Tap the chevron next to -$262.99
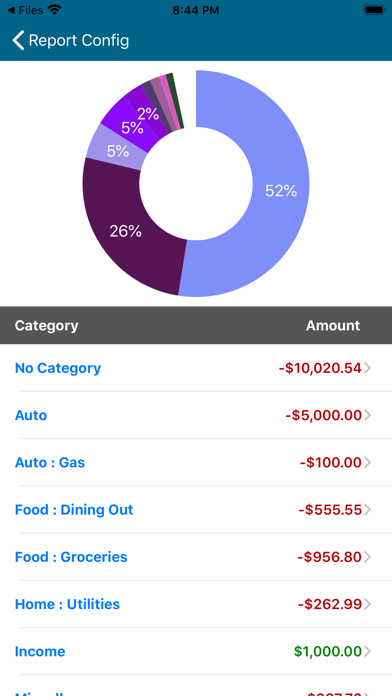392x696 pixels. [x=367, y=605]
